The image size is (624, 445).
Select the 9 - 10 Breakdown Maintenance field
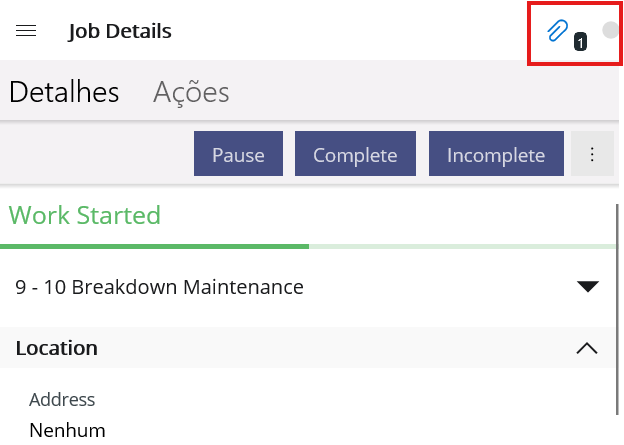click(x=307, y=287)
